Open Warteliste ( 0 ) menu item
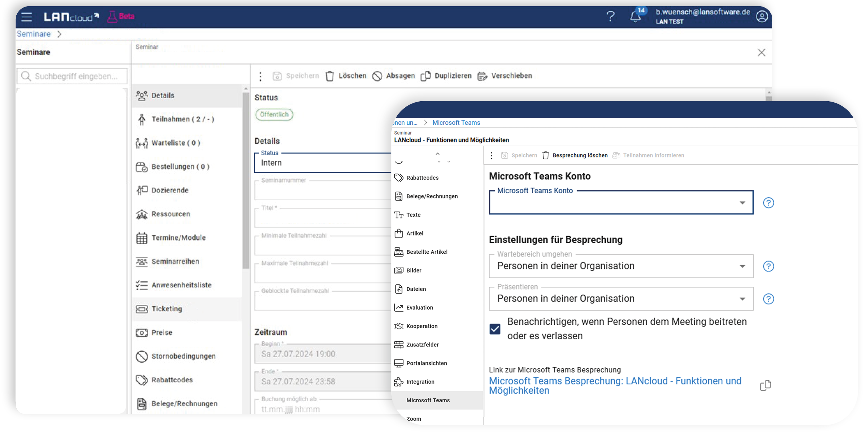 (x=187, y=143)
